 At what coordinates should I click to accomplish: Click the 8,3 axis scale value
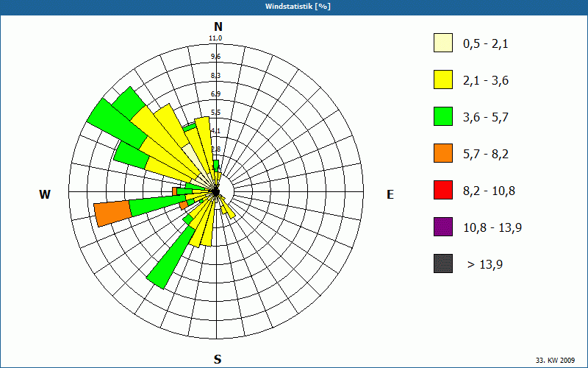point(215,76)
